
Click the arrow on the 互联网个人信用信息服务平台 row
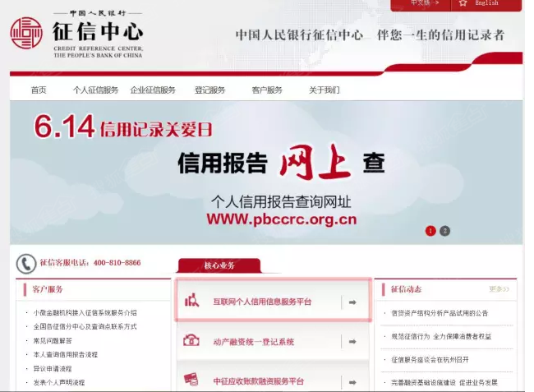pyautogui.click(x=352, y=302)
